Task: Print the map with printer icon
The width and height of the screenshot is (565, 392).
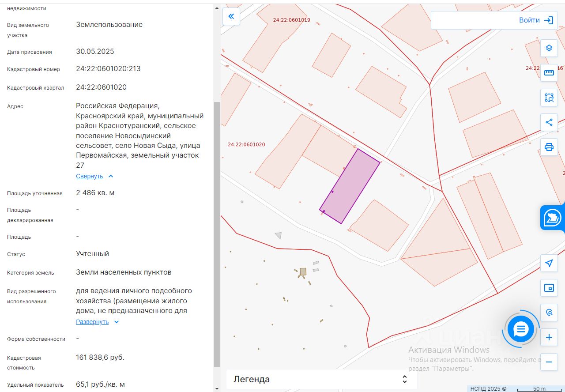Action: 549,147
